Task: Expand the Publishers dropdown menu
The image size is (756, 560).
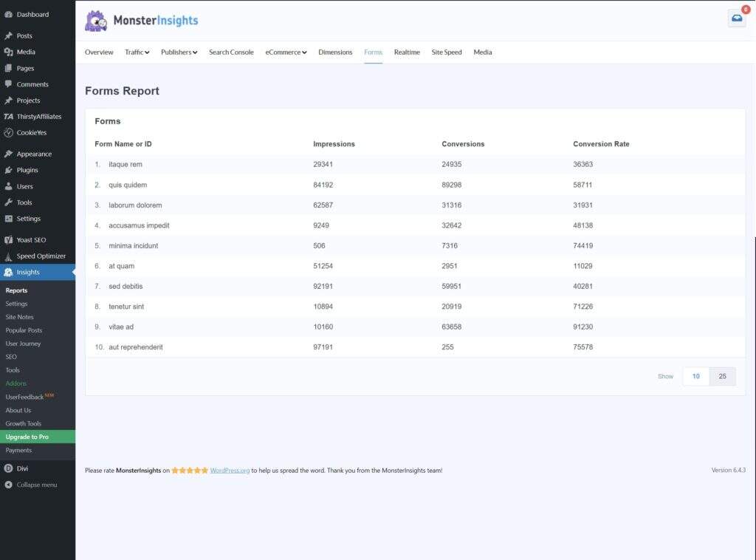Action: [x=179, y=52]
